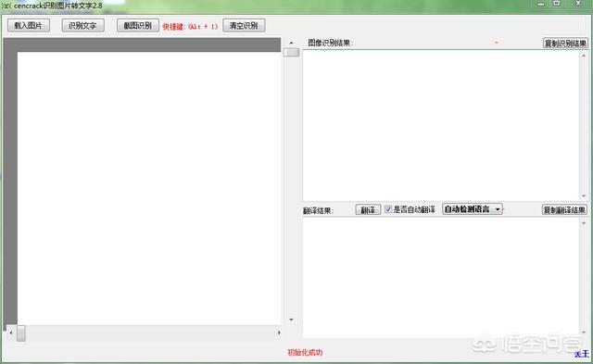Click the 翻译 translate button
This screenshot has height=364, width=593.
point(368,209)
